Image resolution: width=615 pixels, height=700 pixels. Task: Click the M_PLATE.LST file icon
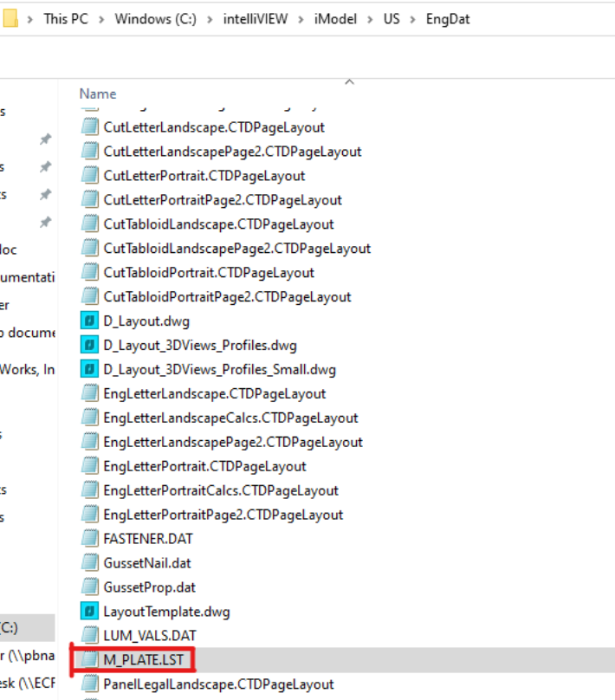coord(89,660)
